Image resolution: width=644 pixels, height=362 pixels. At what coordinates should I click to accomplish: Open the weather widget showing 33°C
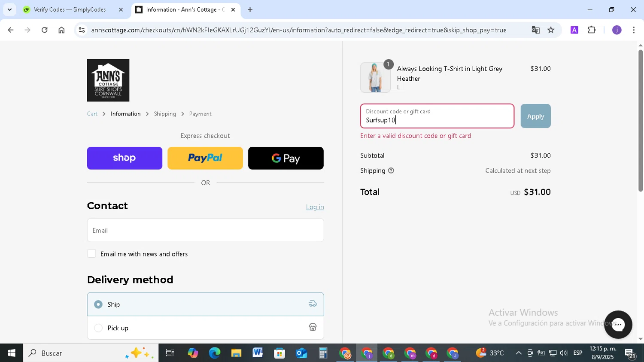point(490,353)
